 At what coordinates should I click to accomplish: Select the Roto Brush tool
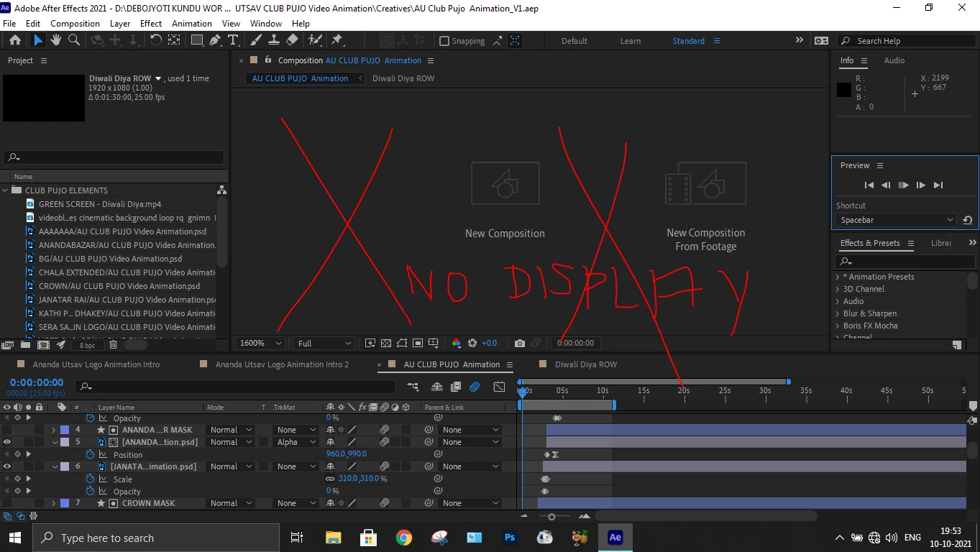pos(315,40)
